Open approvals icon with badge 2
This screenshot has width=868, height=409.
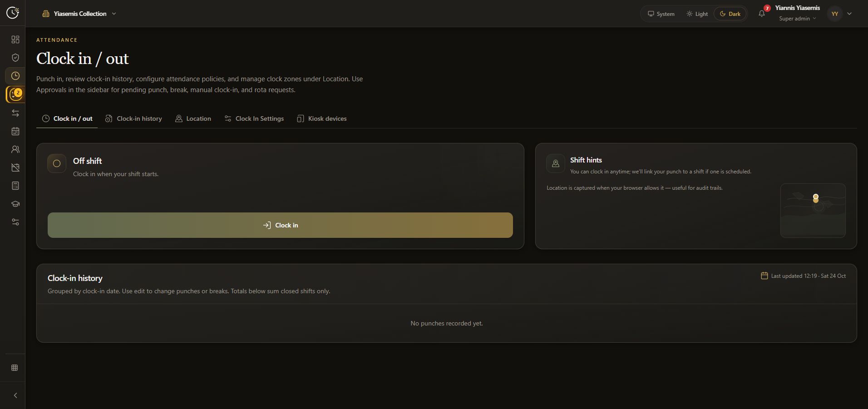pyautogui.click(x=15, y=94)
